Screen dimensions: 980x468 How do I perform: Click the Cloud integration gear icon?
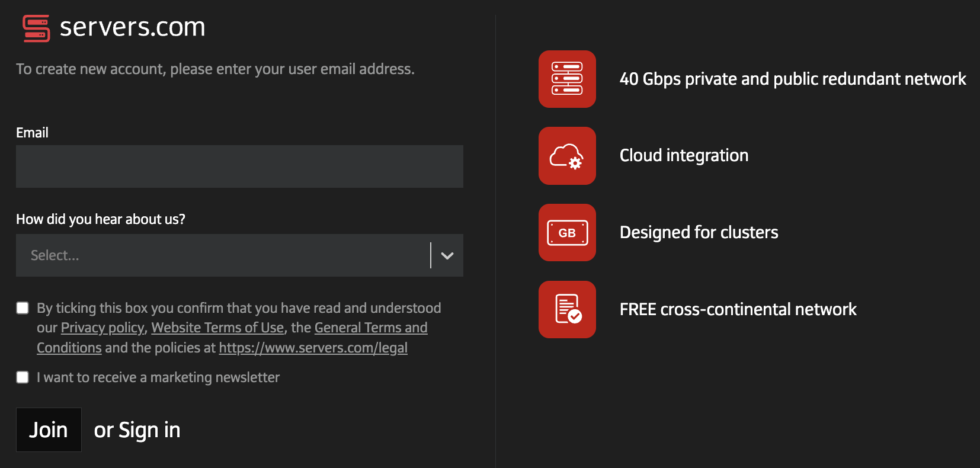point(567,156)
